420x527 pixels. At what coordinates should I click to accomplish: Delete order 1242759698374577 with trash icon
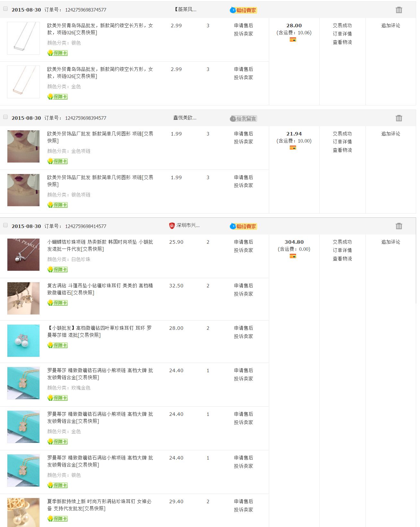399,10
